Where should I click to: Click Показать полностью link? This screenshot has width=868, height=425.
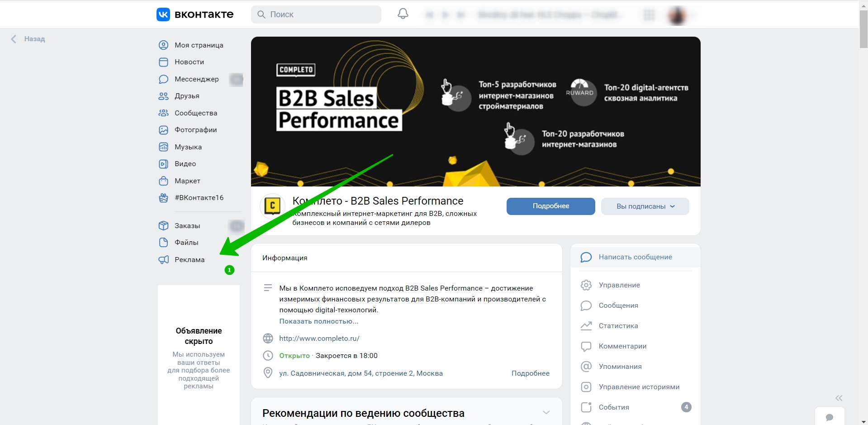319,321
